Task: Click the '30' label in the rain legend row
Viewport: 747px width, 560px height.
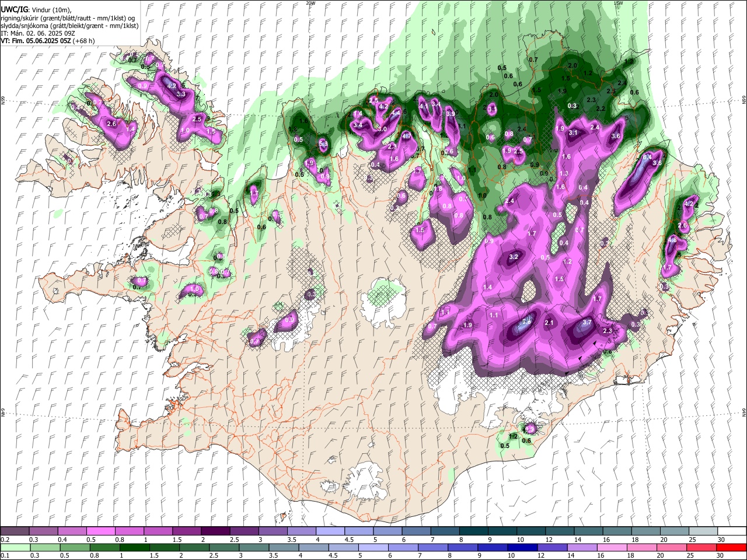Action: [x=721, y=555]
